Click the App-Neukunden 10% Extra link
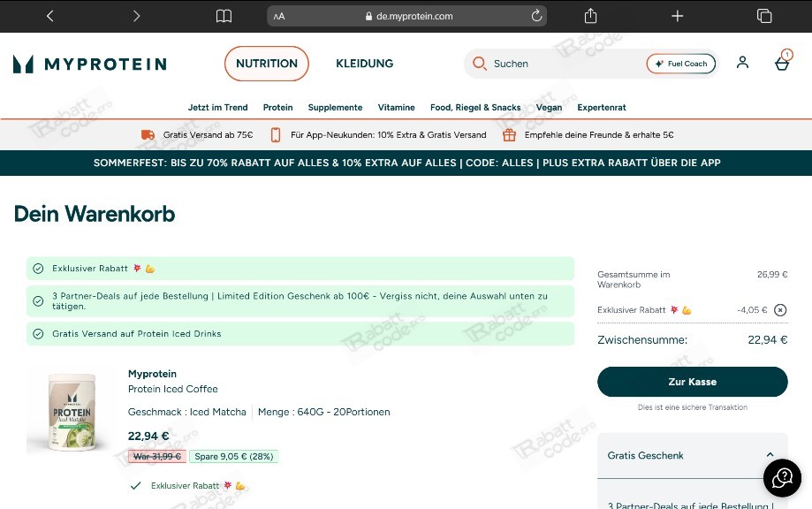The image size is (812, 509). click(389, 135)
